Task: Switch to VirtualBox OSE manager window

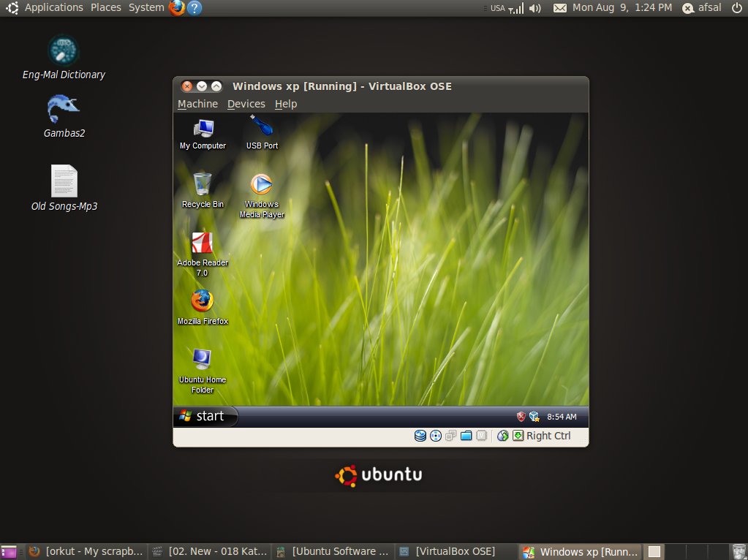Action: [456, 552]
